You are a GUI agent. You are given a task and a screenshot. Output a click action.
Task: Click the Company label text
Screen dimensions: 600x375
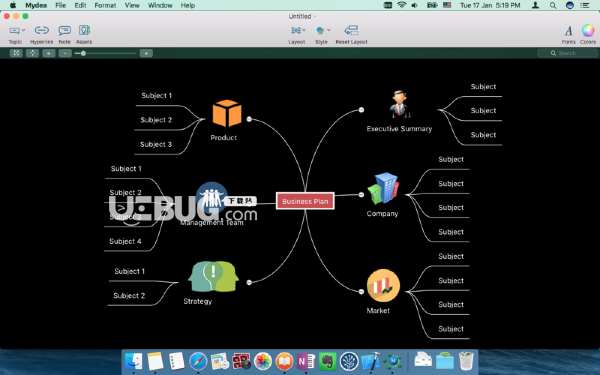click(382, 214)
